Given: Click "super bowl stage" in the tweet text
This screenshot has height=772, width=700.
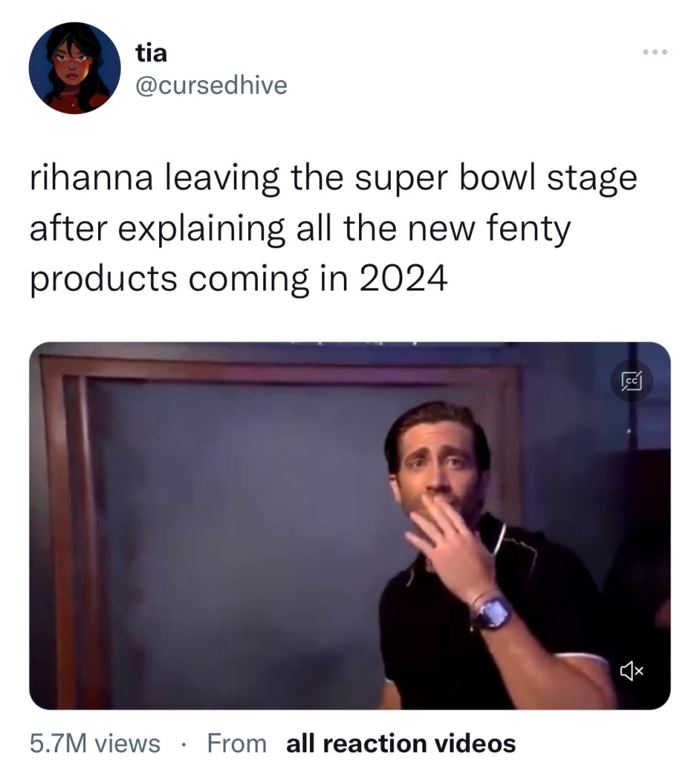Looking at the screenshot, I should click(498, 179).
